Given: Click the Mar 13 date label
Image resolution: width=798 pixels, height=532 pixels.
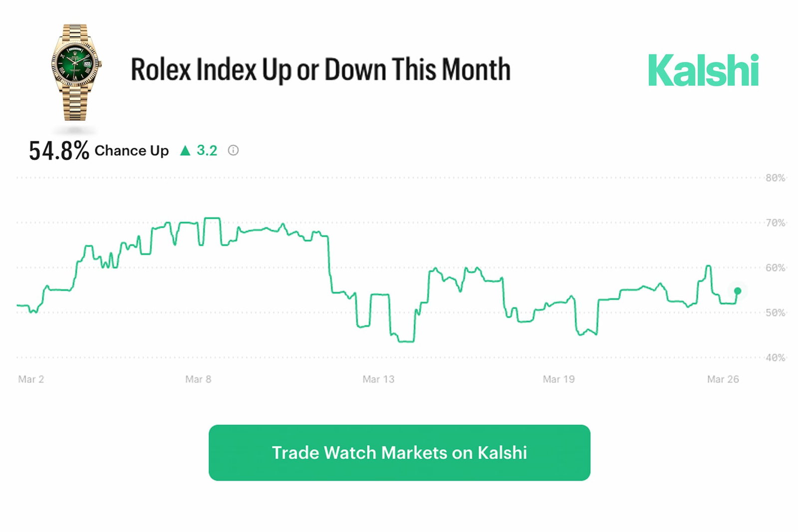Looking at the screenshot, I should [x=378, y=379].
